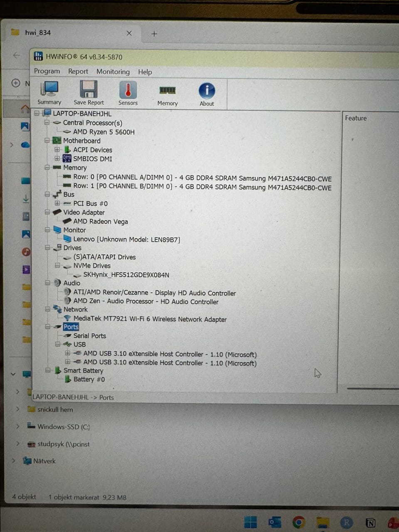The height and width of the screenshot is (532, 399).
Task: Open the Windows Start button
Action: coord(251,522)
